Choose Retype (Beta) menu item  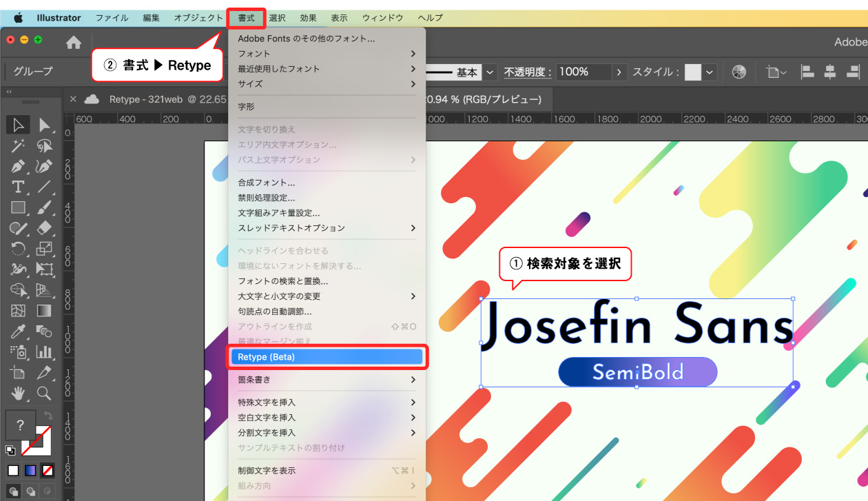click(327, 357)
